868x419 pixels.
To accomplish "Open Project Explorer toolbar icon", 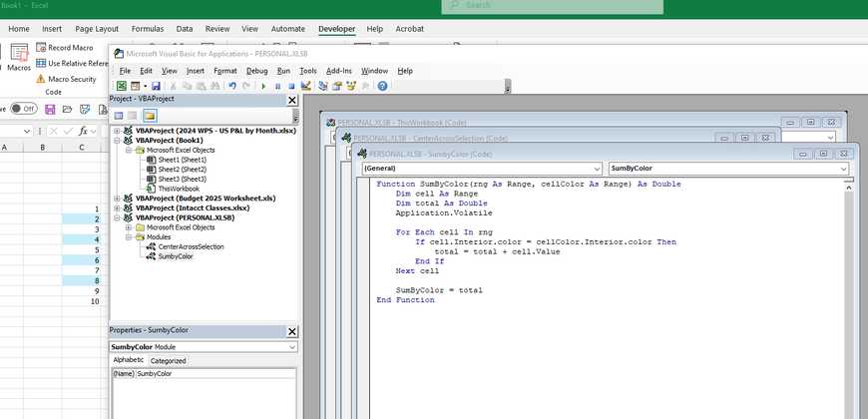I will point(323,86).
